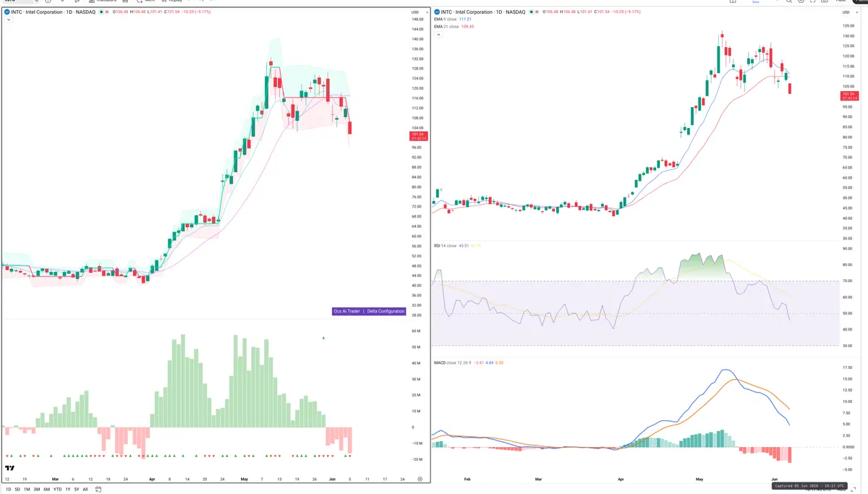The width and height of the screenshot is (868, 494).
Task: Expand the indicator legend in left chart
Action: tap(8, 20)
